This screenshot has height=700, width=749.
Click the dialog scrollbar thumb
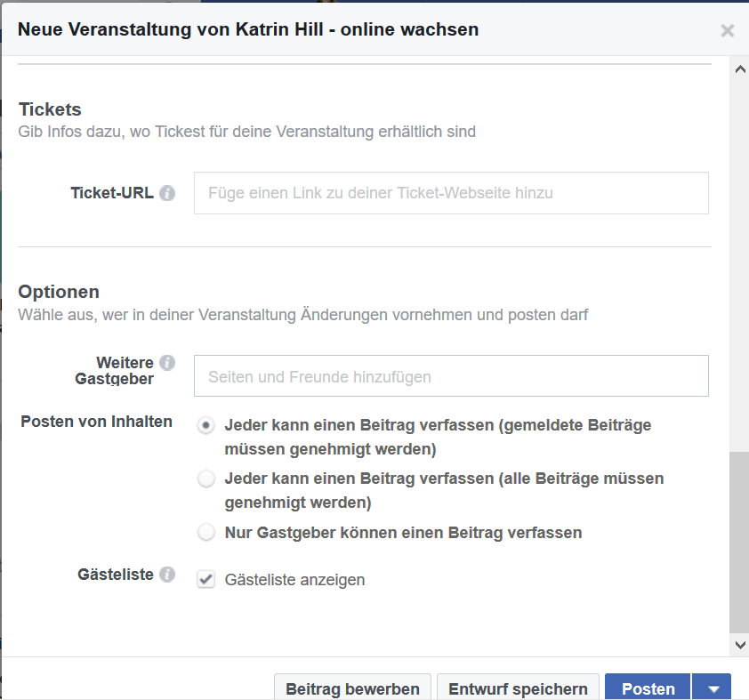[738, 542]
